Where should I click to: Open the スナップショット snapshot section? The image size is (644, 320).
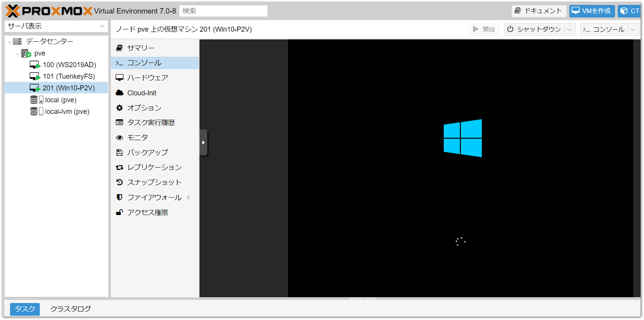155,182
